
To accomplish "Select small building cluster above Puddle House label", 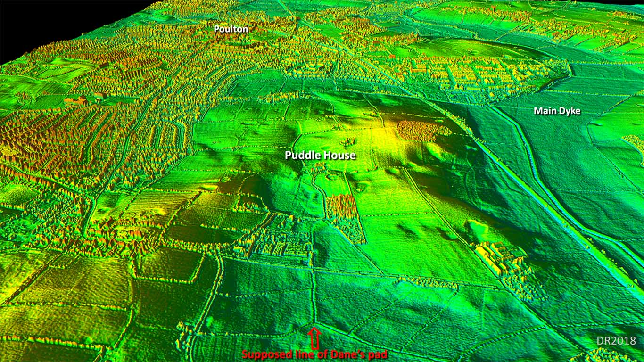I will tap(349, 141).
